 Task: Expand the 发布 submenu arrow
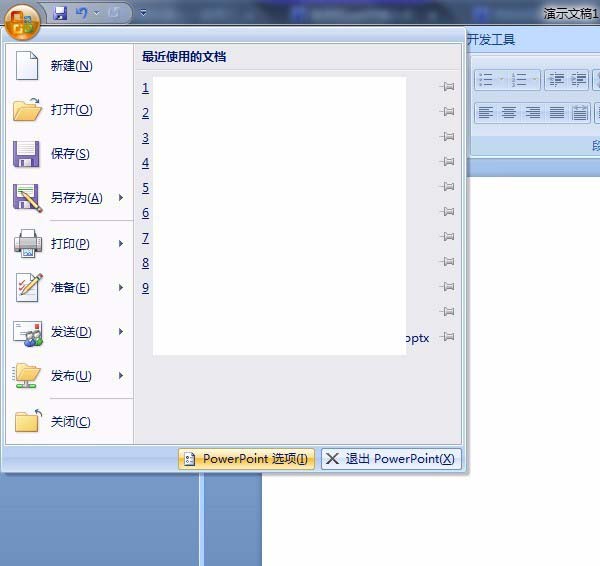121,376
